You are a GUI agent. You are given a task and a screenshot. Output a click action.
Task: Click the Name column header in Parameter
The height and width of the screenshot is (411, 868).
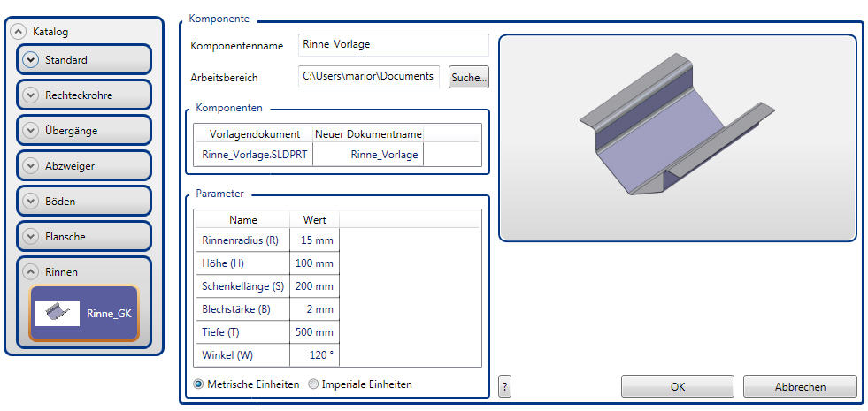point(242,219)
